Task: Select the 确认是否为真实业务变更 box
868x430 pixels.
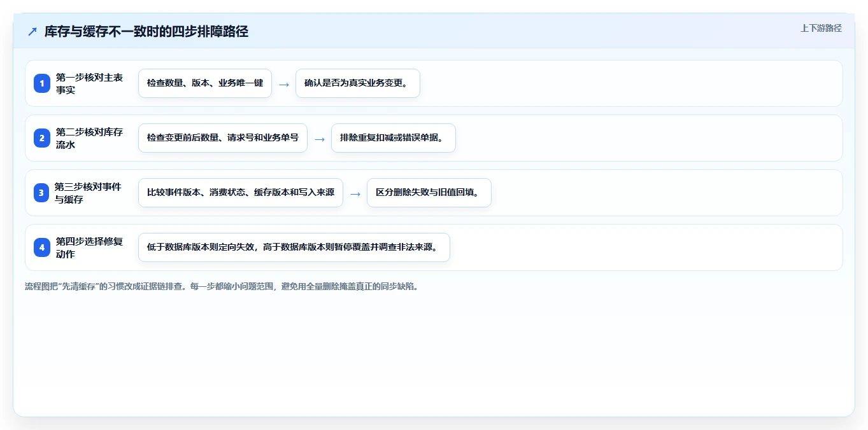Action: [x=358, y=83]
